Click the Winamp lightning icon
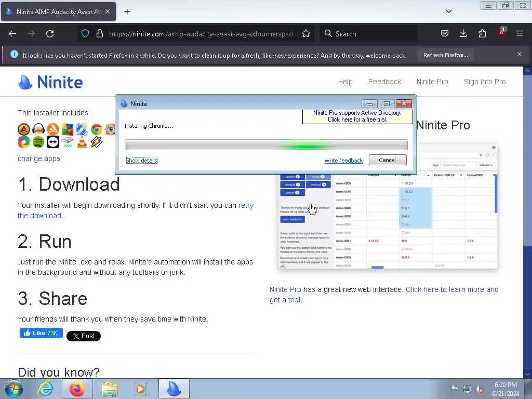 pos(96,142)
